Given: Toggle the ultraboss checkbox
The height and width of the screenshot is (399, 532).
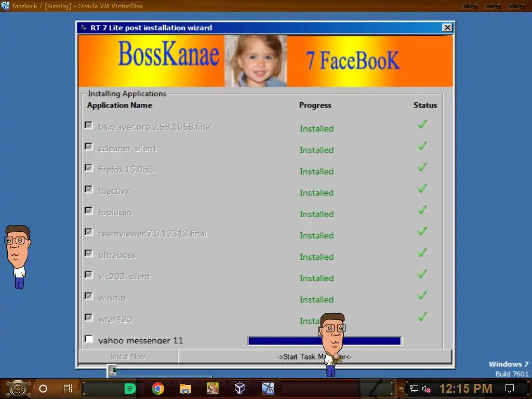Looking at the screenshot, I should [89, 254].
